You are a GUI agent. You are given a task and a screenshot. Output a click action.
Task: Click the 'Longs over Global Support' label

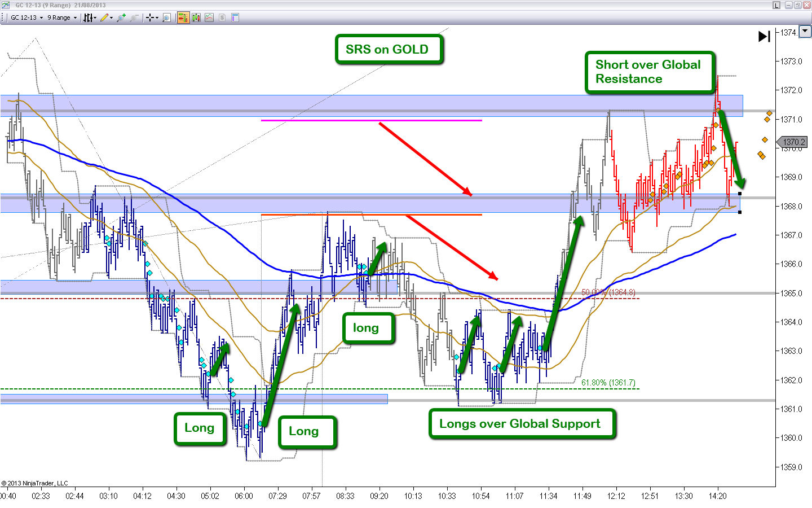(x=522, y=424)
